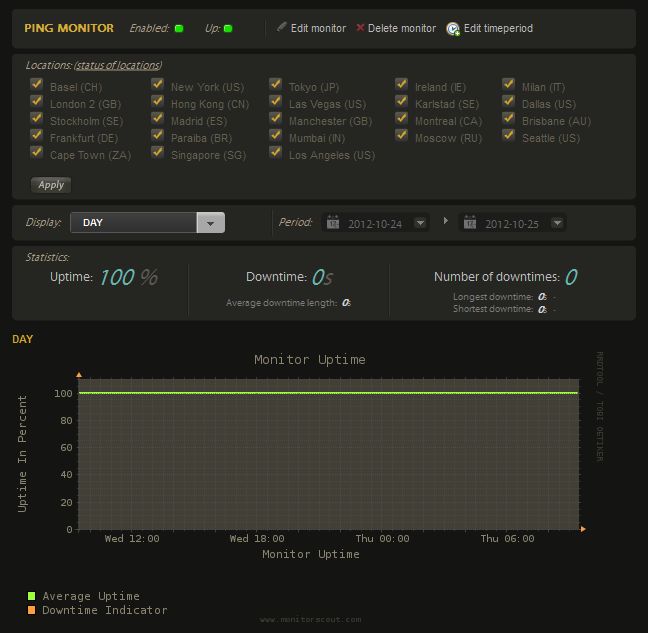
Task: Open the status of locations link
Action: (118, 66)
